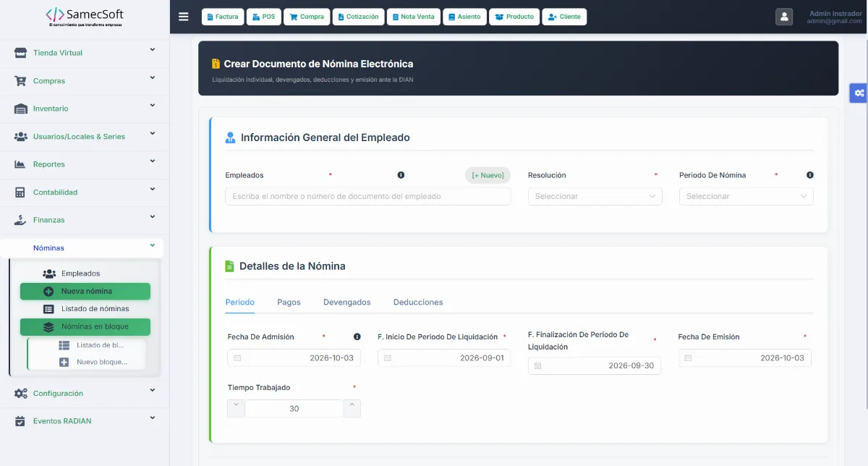Click the Nuevo bloque plus icon
868x466 pixels.
point(64,362)
